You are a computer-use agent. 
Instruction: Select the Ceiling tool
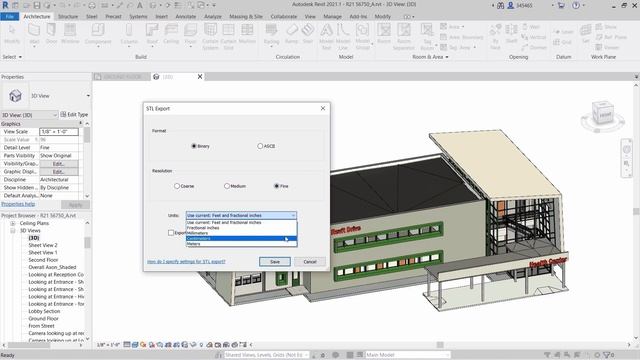click(171, 33)
